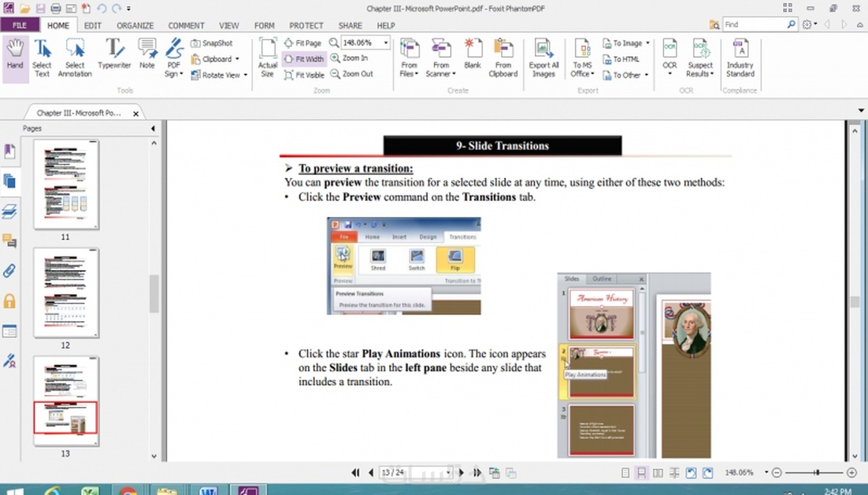This screenshot has width=868, height=495.
Task: Click Fit Page in Zoom group
Action: click(x=303, y=43)
